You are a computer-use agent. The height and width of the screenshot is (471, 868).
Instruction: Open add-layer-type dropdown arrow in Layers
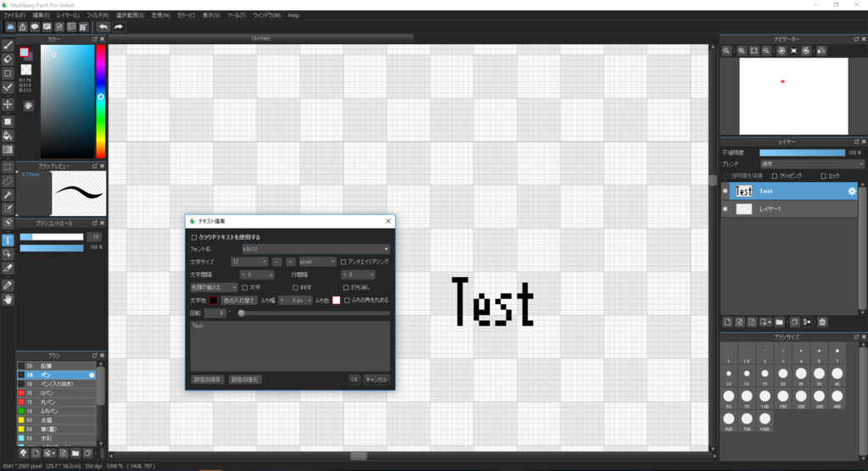(769, 322)
